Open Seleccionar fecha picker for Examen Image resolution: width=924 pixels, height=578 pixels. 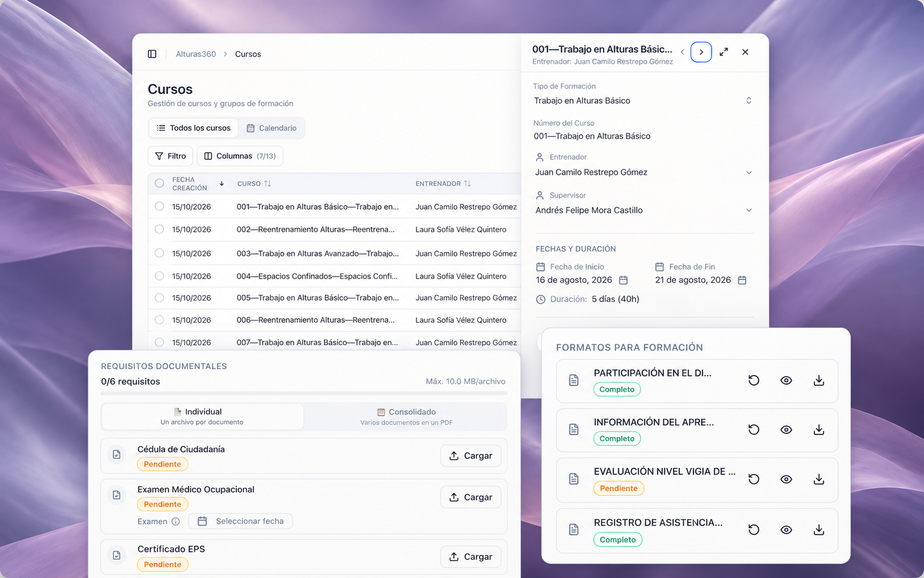pos(241,521)
